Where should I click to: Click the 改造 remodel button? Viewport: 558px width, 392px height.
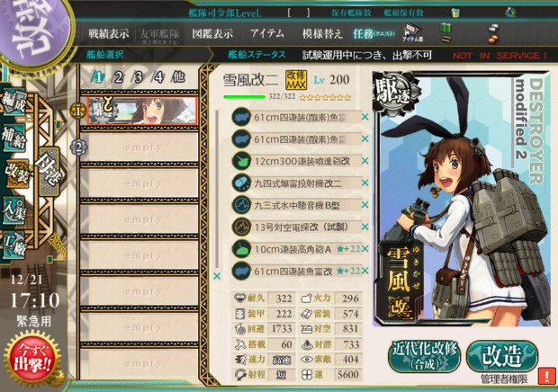tap(502, 356)
